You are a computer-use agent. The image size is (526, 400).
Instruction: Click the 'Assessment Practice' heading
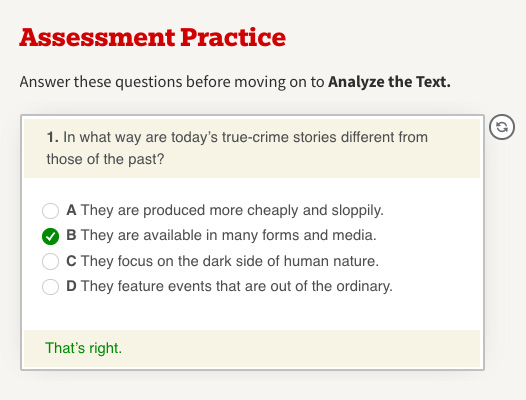[x=153, y=37]
